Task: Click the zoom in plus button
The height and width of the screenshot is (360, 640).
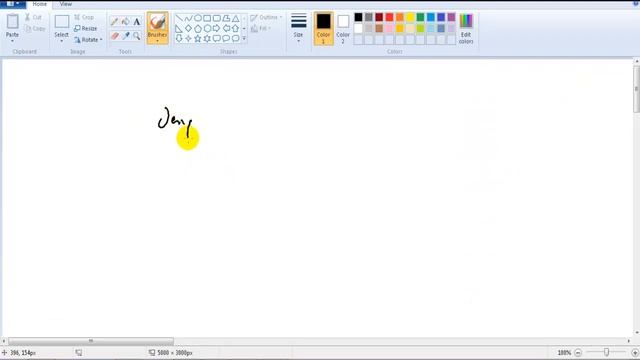Action: click(635, 352)
